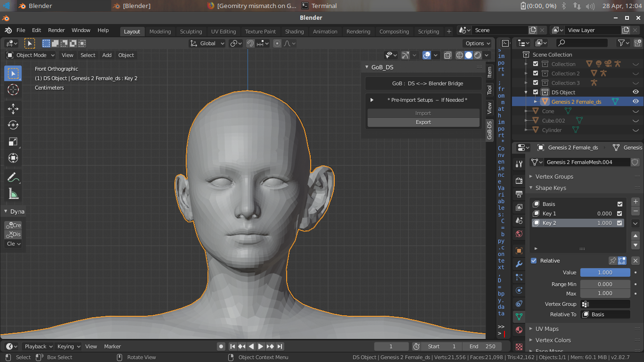Click the shape key Value slider
Image resolution: width=644 pixels, height=362 pixels.
click(x=605, y=272)
